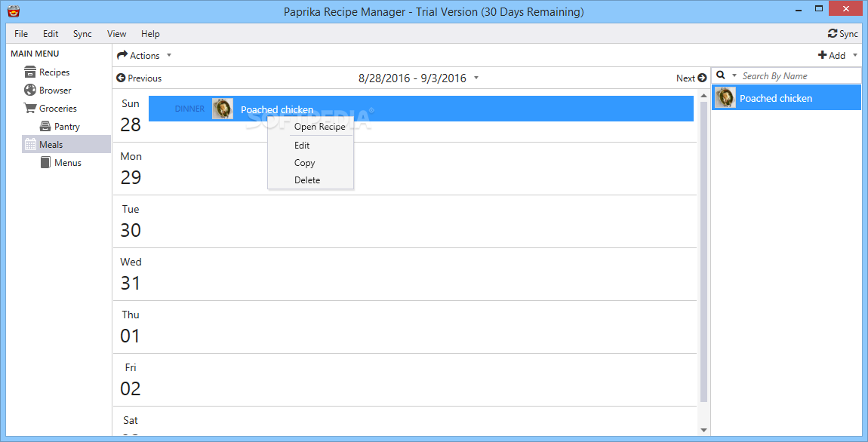Click the Tue 30 day label
This screenshot has height=442, width=868.
[x=130, y=221]
